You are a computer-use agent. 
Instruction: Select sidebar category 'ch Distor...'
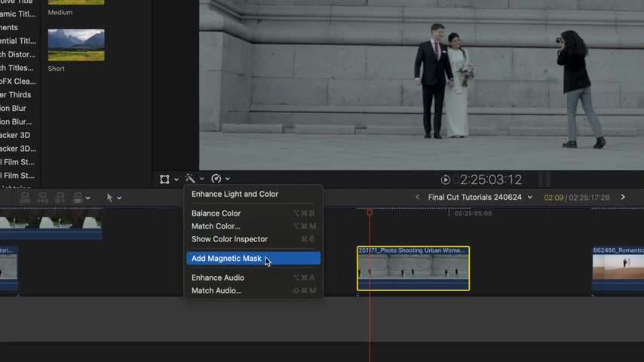click(18, 54)
